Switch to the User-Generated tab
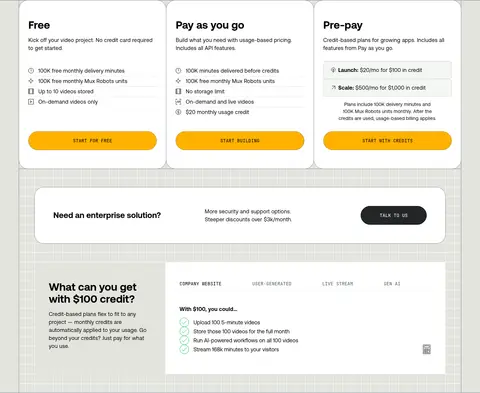This screenshot has height=393, width=480. (272, 284)
